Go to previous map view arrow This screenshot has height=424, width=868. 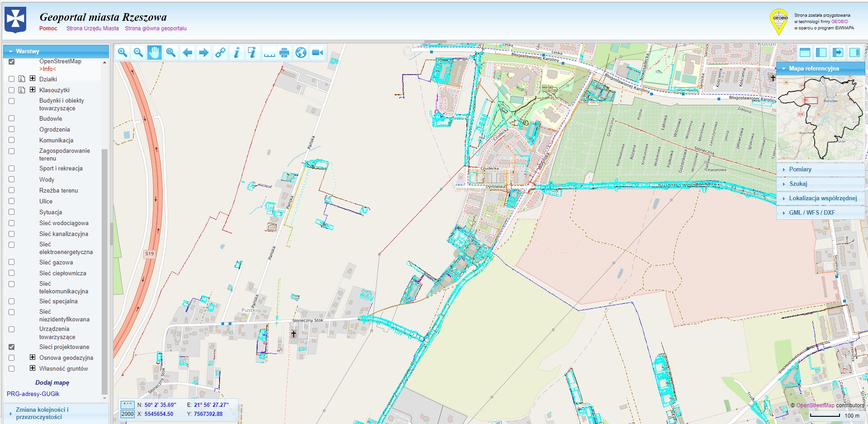[x=188, y=53]
